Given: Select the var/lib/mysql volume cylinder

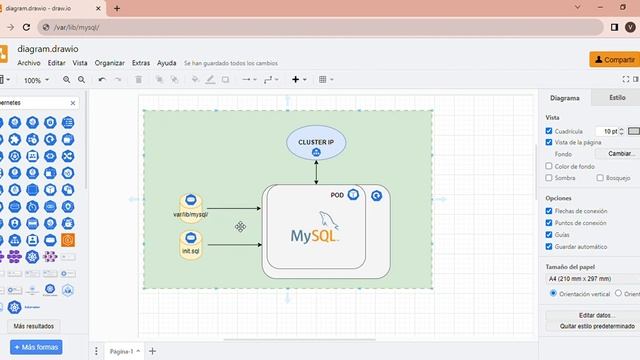Looking at the screenshot, I should (191, 209).
